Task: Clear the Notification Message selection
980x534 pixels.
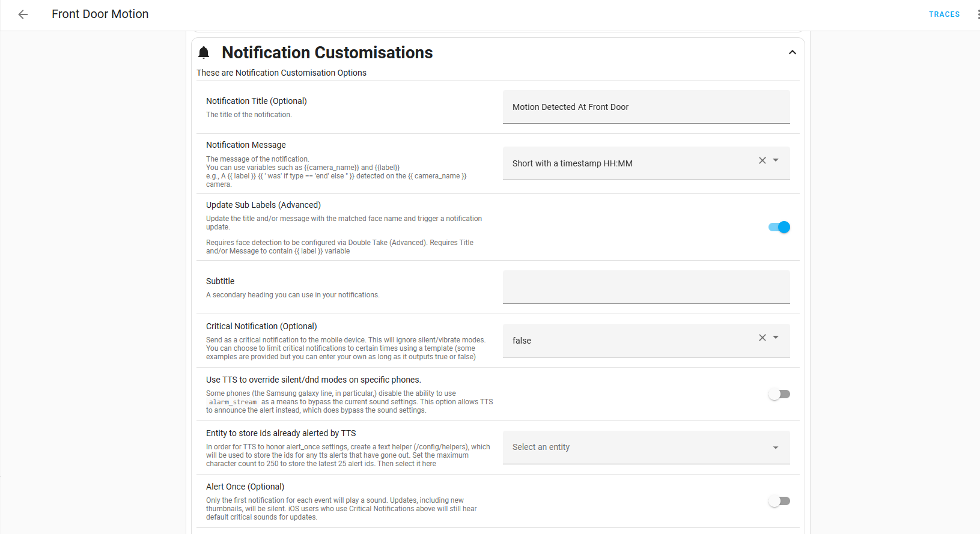Action: pos(762,160)
